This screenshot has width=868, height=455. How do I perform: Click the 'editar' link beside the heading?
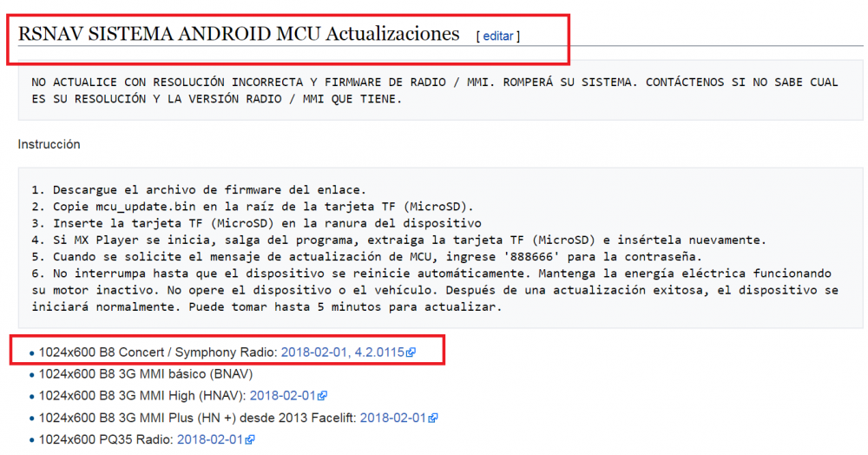(x=498, y=36)
